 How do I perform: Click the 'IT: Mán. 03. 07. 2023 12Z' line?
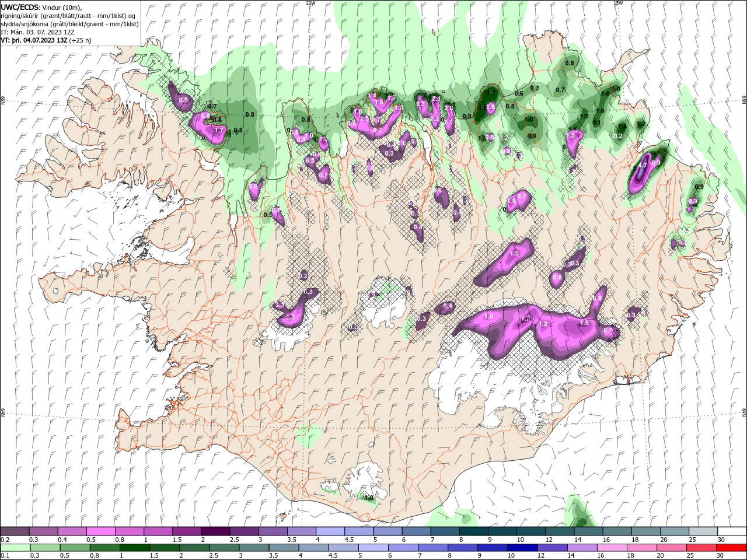[37, 32]
